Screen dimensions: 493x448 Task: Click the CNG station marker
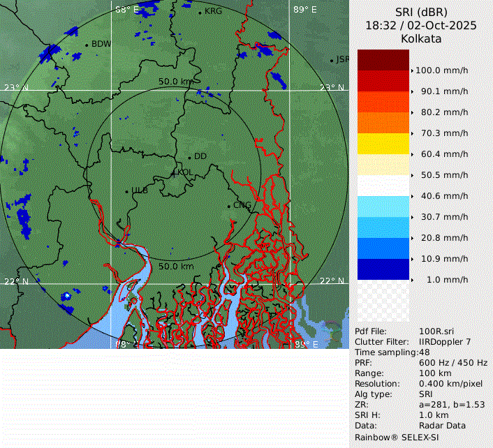pos(228,205)
